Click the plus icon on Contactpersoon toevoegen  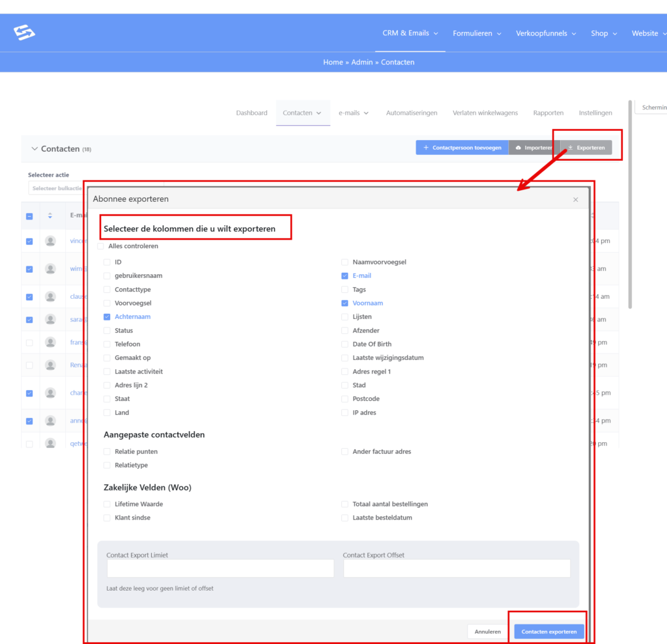[425, 148]
